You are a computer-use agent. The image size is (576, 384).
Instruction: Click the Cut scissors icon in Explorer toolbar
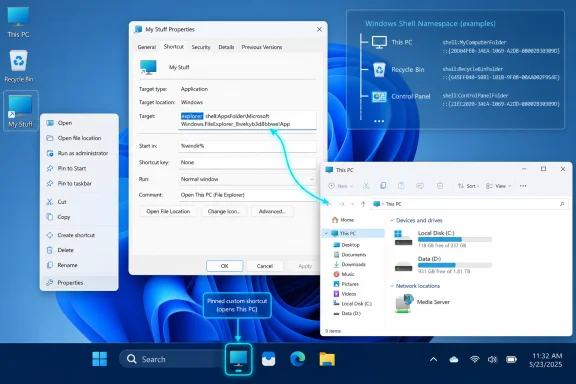(366, 186)
